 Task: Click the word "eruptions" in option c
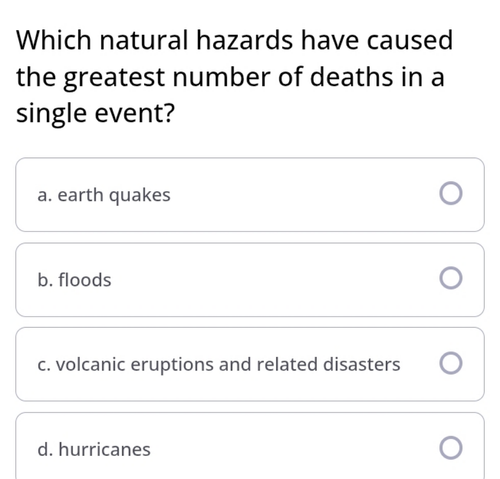point(172,365)
